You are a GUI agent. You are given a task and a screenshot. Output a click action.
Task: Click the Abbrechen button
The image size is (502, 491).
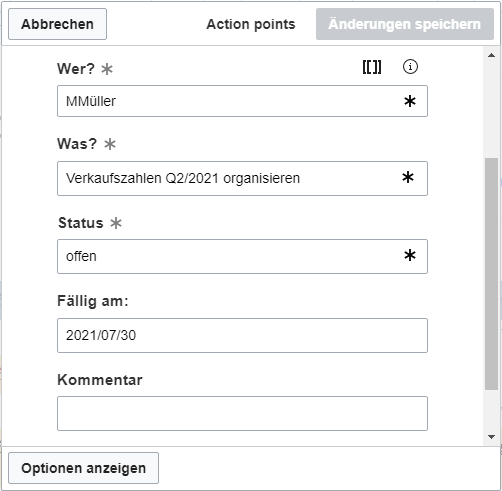tap(57, 24)
